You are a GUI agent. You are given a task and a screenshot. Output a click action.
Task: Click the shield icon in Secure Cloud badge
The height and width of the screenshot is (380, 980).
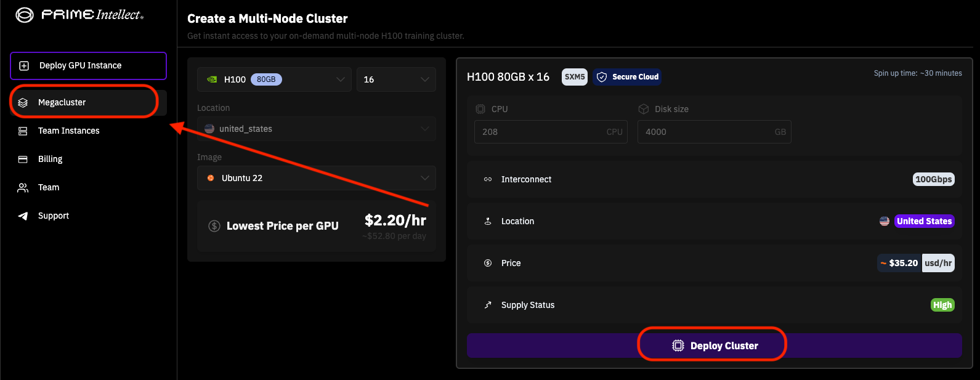click(x=602, y=77)
